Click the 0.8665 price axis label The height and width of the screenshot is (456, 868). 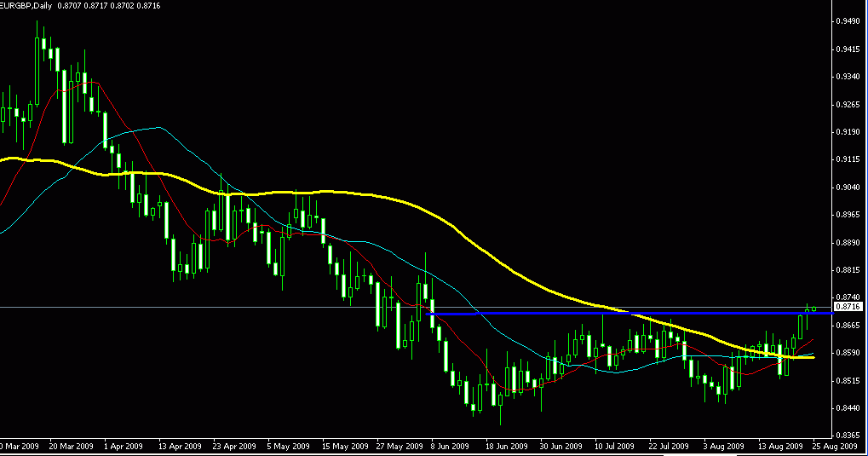848,326
